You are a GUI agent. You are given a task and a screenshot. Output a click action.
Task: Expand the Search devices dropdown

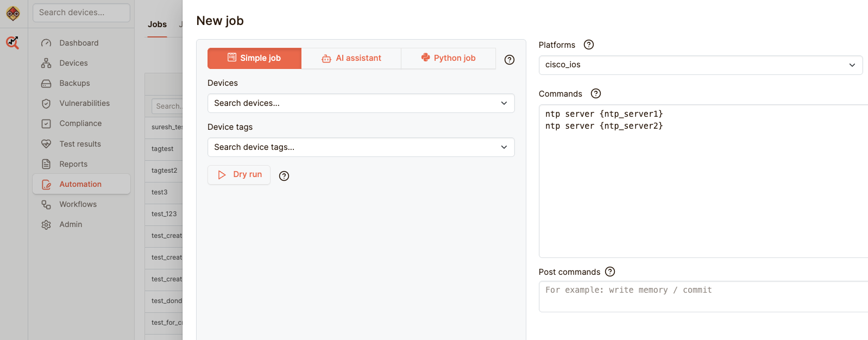(361, 103)
